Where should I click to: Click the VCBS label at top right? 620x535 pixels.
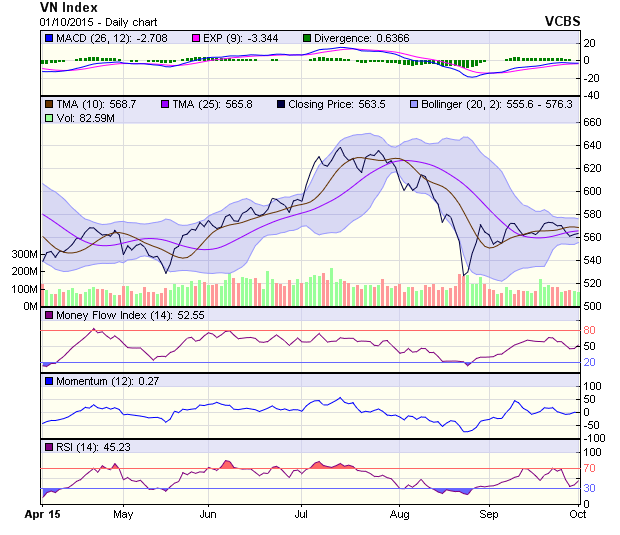[x=562, y=21]
